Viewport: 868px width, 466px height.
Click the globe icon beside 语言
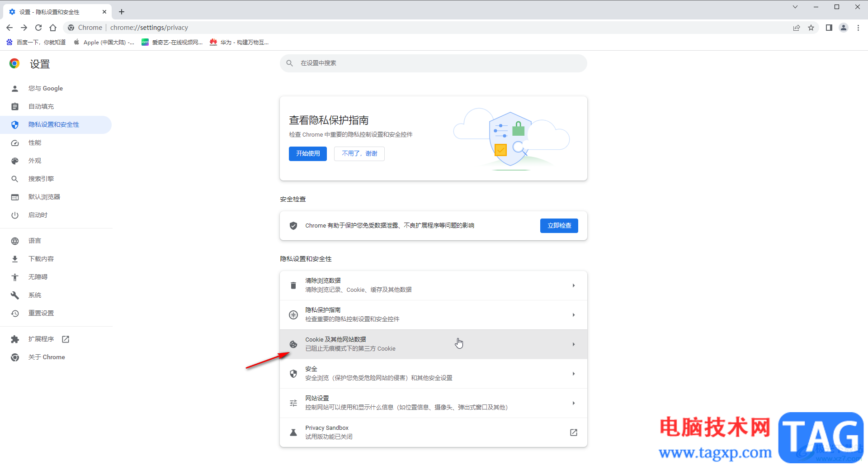(x=15, y=241)
